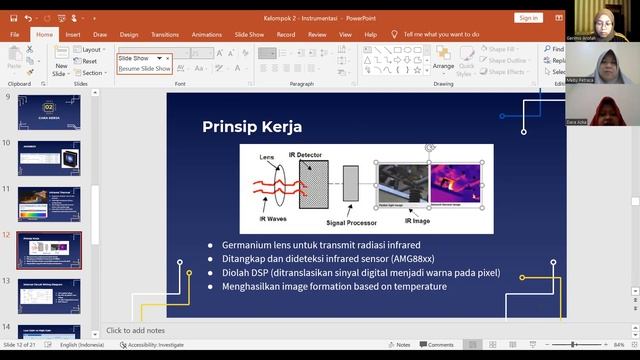Click the Text Box shape in shapes gallery
The image size is (640, 360).
[367, 50]
